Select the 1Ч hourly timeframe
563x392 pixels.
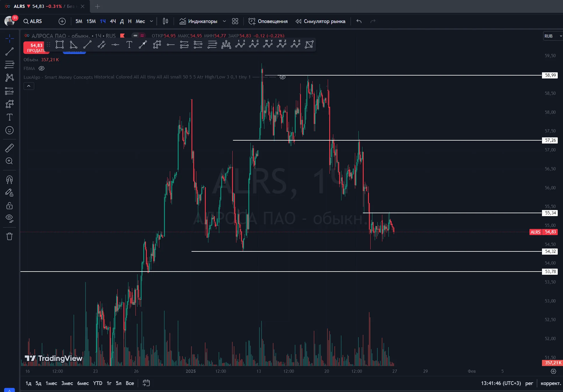pos(103,21)
